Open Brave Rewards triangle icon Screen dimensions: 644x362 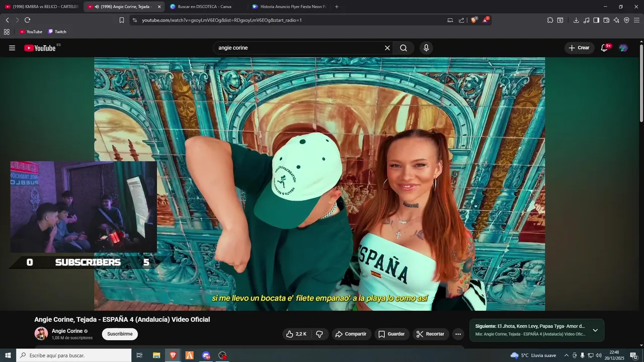(486, 20)
